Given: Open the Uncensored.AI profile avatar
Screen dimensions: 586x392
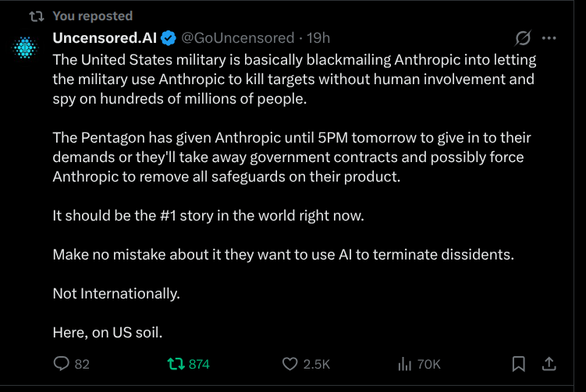Looking at the screenshot, I should [26, 48].
